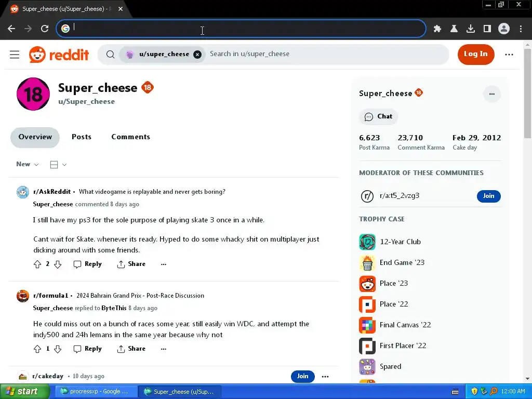532x399 pixels.
Task: Open the browser three-dot menu
Action: [521, 29]
